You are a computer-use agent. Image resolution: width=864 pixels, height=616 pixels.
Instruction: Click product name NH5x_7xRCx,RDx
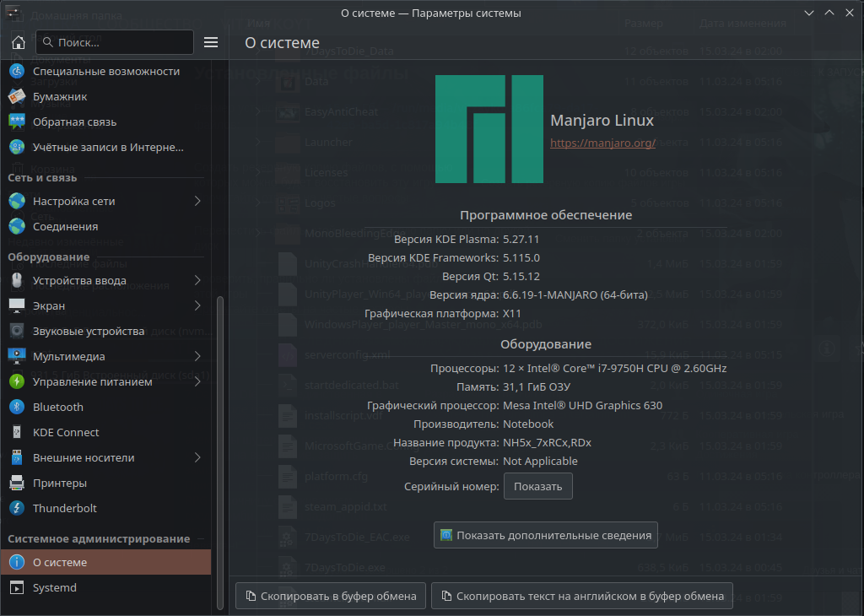547,442
